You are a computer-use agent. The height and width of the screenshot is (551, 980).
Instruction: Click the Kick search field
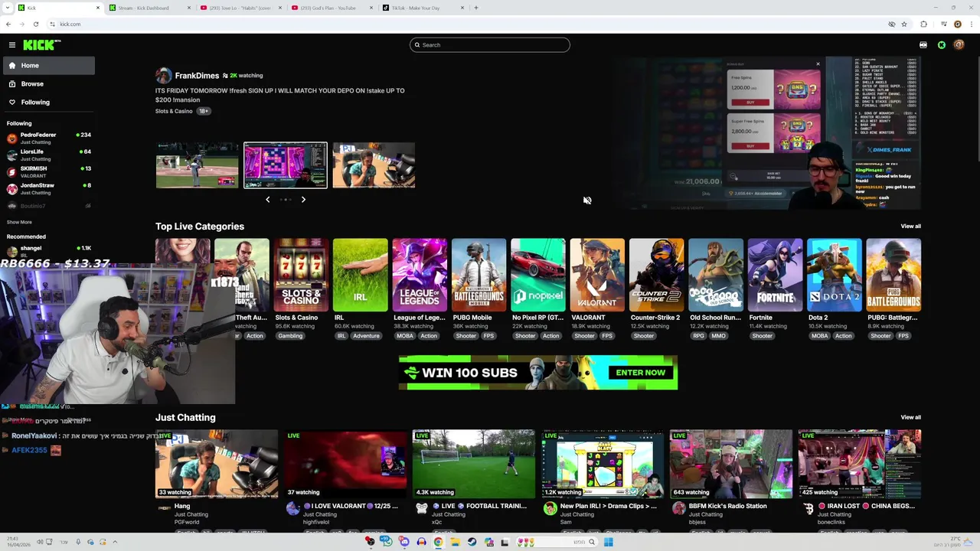(x=490, y=45)
